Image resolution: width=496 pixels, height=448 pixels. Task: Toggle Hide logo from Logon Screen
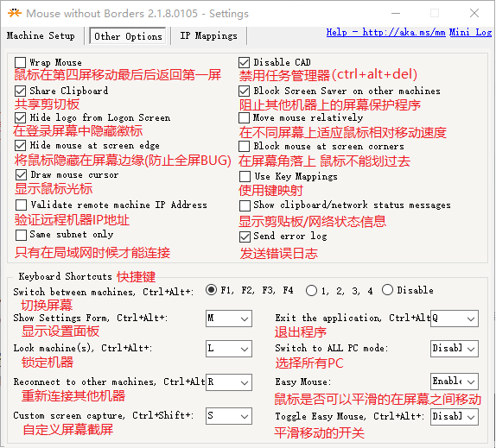20,118
